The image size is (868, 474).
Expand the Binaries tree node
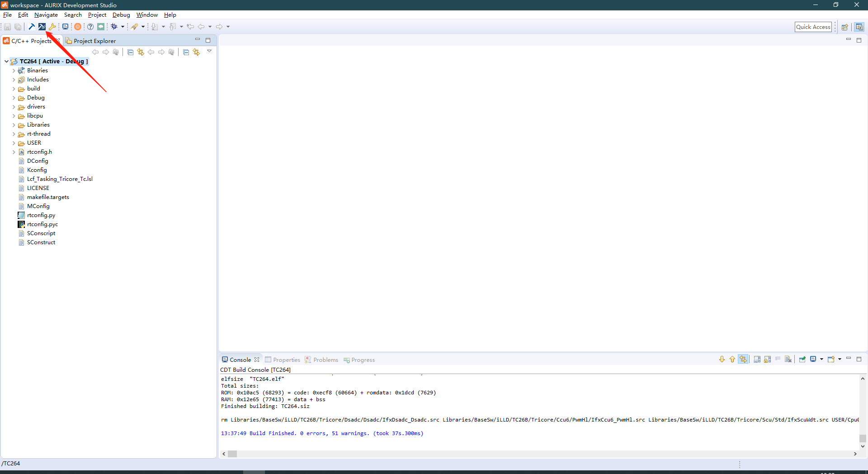[14, 71]
